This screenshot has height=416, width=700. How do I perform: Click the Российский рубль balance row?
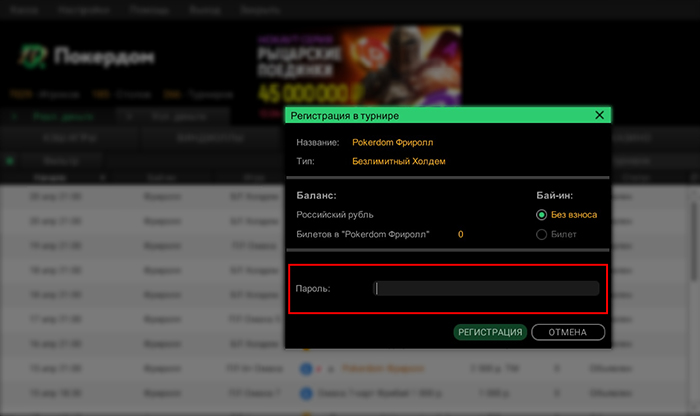[x=335, y=215]
